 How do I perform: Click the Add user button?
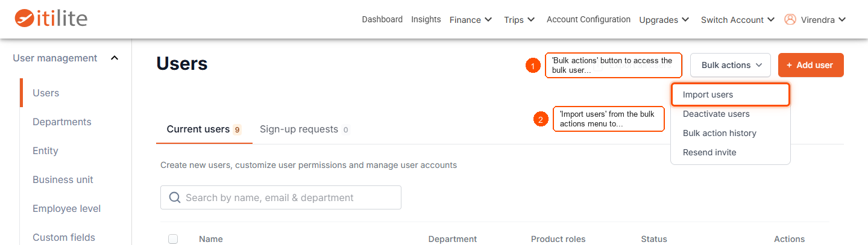811,65
